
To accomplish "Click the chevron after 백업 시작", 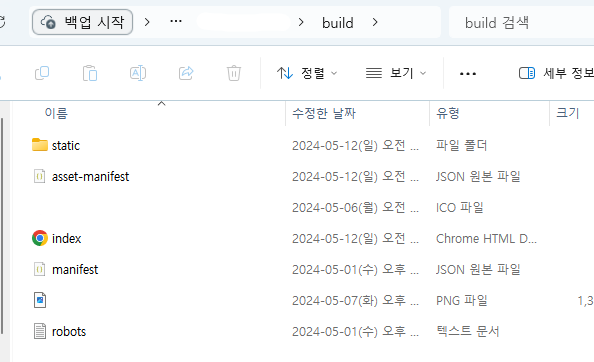I will 147,22.
